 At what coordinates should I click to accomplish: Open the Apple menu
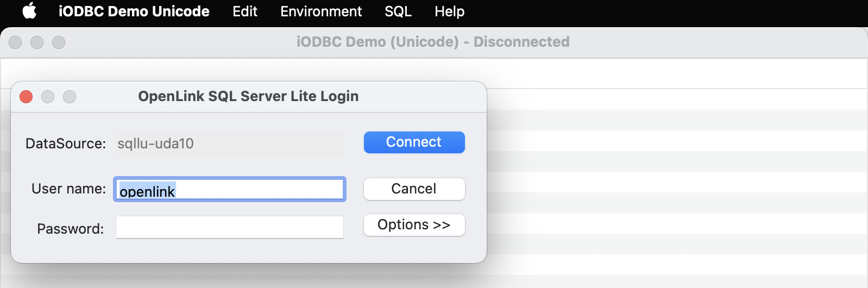[29, 11]
